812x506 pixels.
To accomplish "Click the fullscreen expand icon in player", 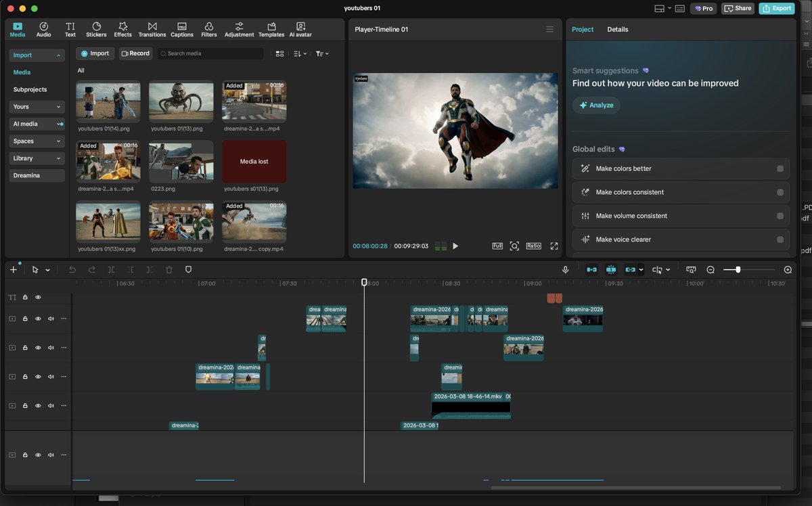I will point(554,246).
